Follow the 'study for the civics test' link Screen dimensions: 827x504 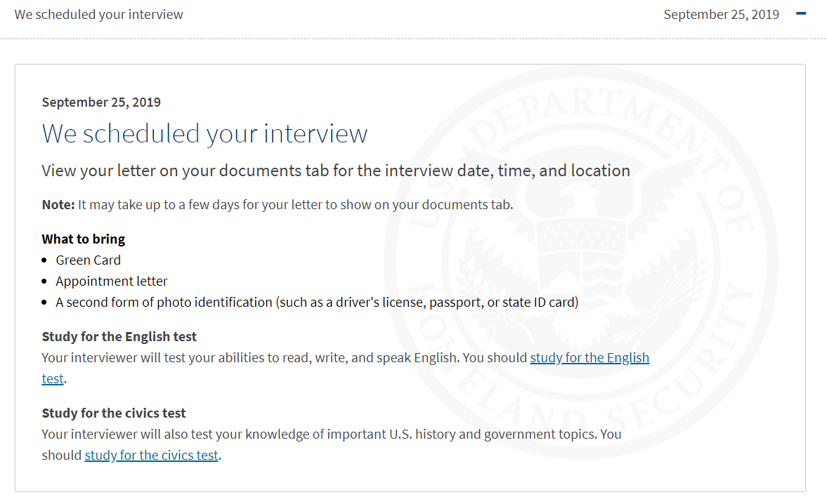[151, 455]
